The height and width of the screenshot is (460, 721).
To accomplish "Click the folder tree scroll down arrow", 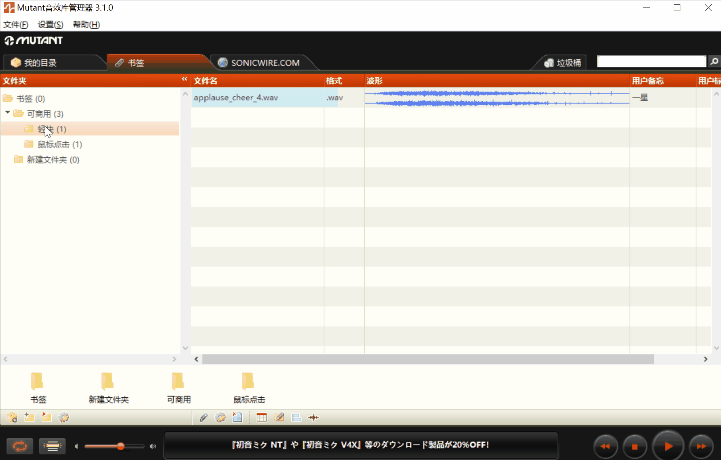I will pyautogui.click(x=185, y=348).
